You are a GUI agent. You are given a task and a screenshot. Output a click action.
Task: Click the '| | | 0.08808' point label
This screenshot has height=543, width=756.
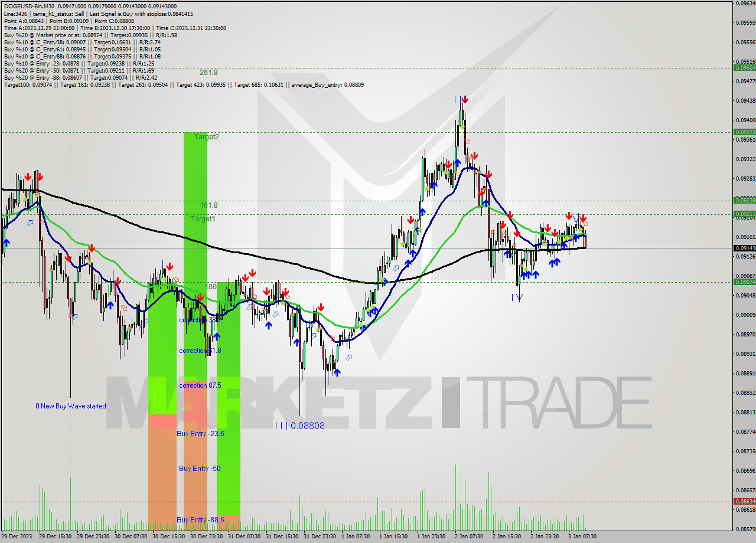[300, 425]
